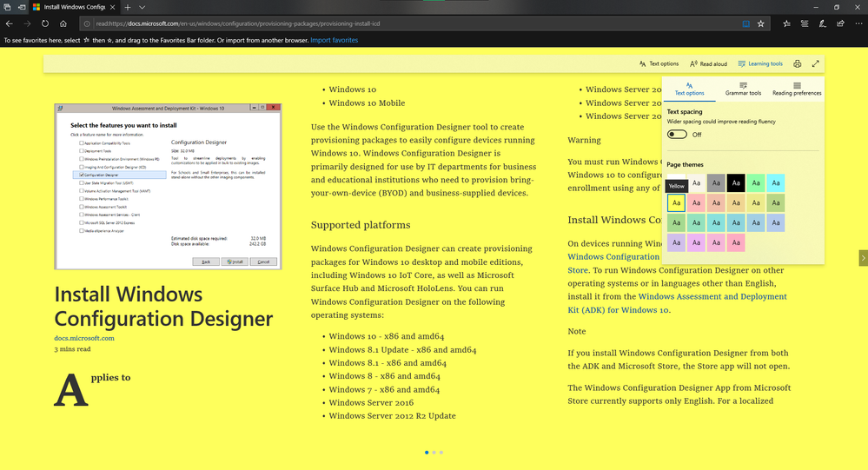Enter full screen with diagonal arrows icon
This screenshot has width=868, height=470.
click(x=815, y=63)
